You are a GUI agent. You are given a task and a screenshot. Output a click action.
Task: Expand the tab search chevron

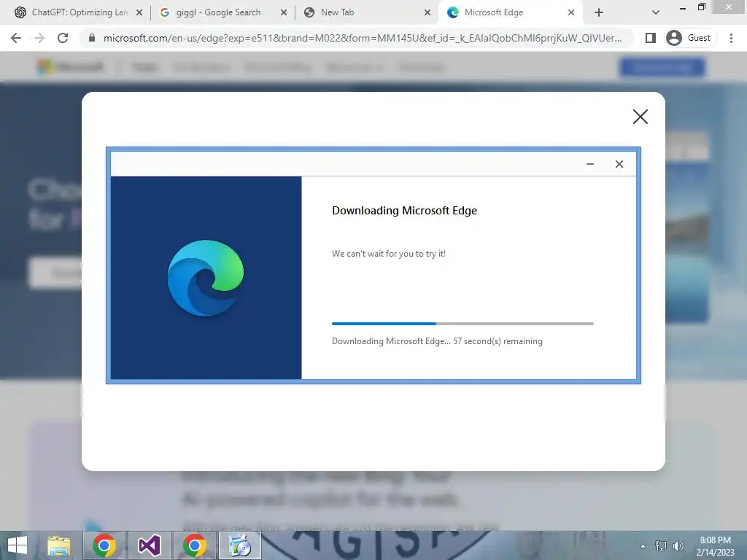[x=656, y=13]
